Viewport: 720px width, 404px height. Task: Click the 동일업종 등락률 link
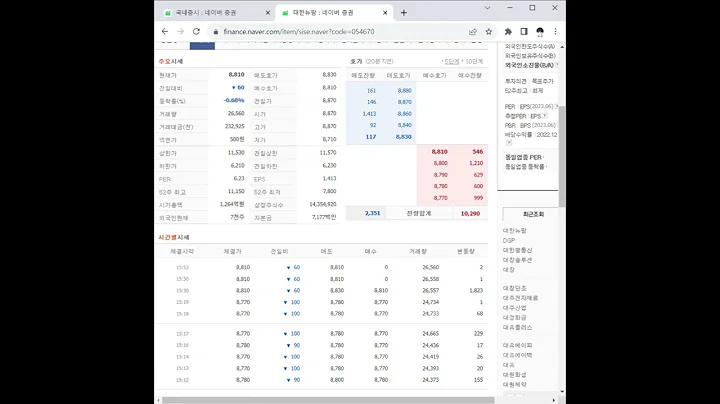click(x=524, y=167)
